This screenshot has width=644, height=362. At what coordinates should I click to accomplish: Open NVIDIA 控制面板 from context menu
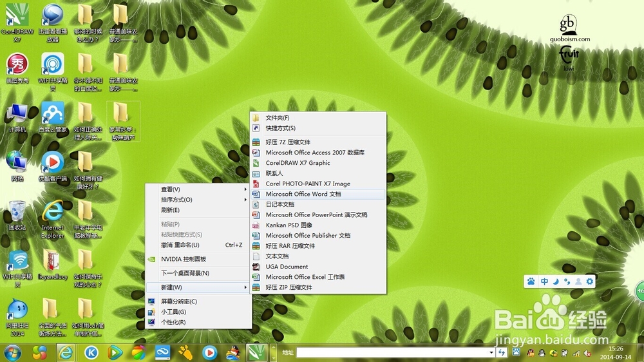click(x=198, y=259)
